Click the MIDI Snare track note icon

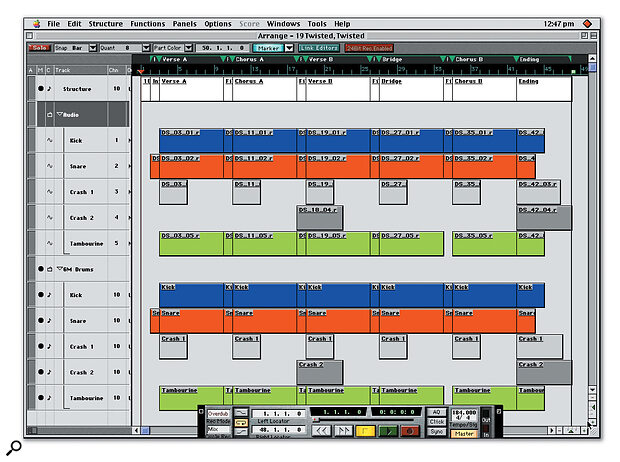[x=49, y=320]
